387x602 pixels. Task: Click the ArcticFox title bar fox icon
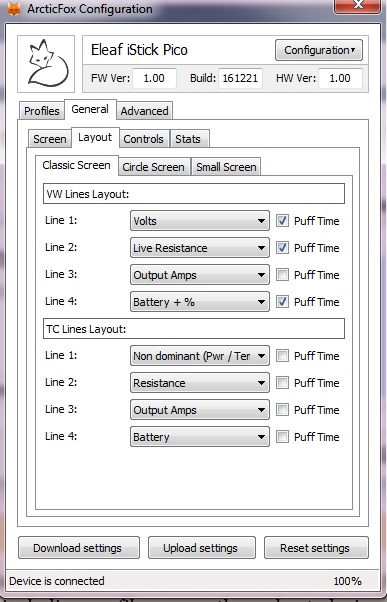(x=14, y=8)
